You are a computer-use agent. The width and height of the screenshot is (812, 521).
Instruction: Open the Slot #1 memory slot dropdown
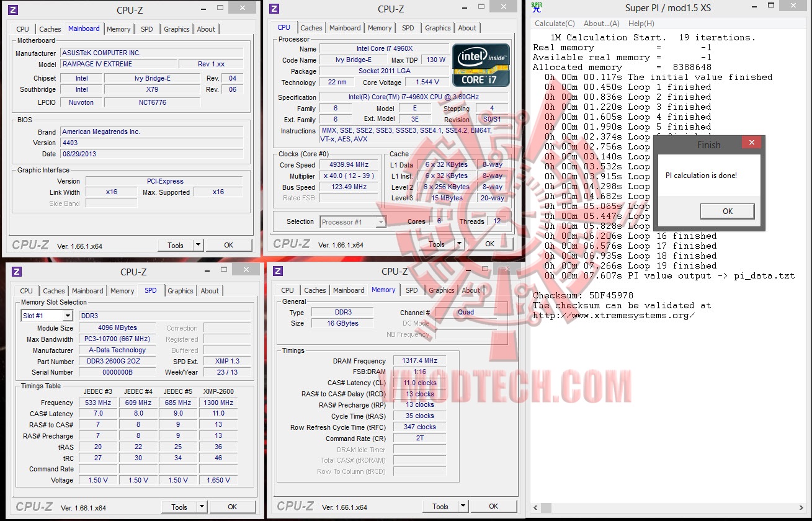click(68, 316)
